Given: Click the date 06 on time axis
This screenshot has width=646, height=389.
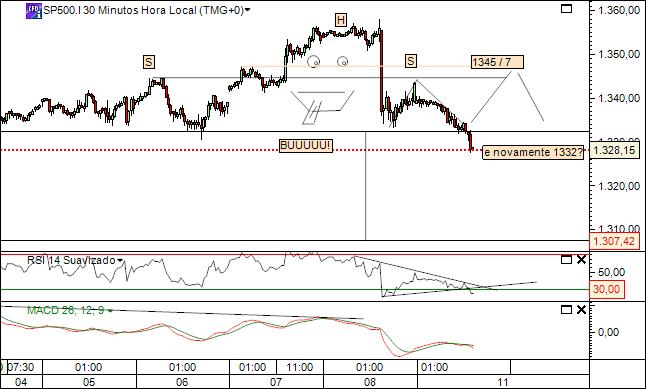Looking at the screenshot, I should coord(182,382).
